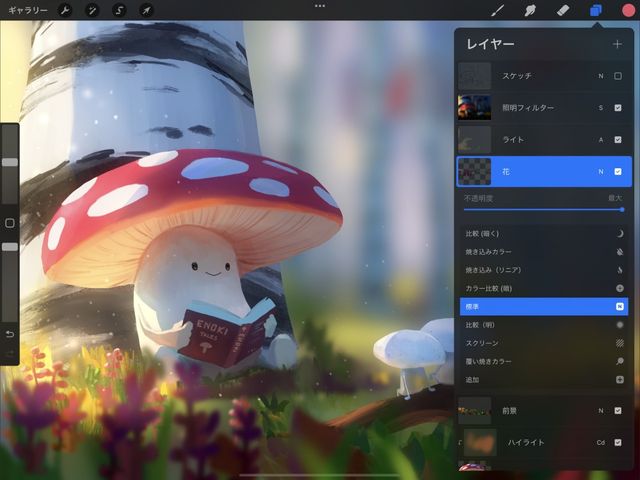This screenshot has height=480, width=640.
Task: Click the screen hatched icon
Action: (x=620, y=343)
